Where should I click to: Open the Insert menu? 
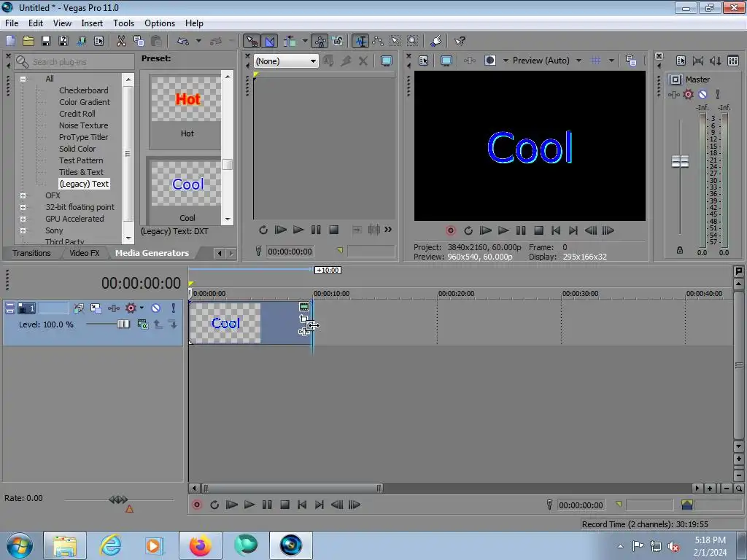92,23
